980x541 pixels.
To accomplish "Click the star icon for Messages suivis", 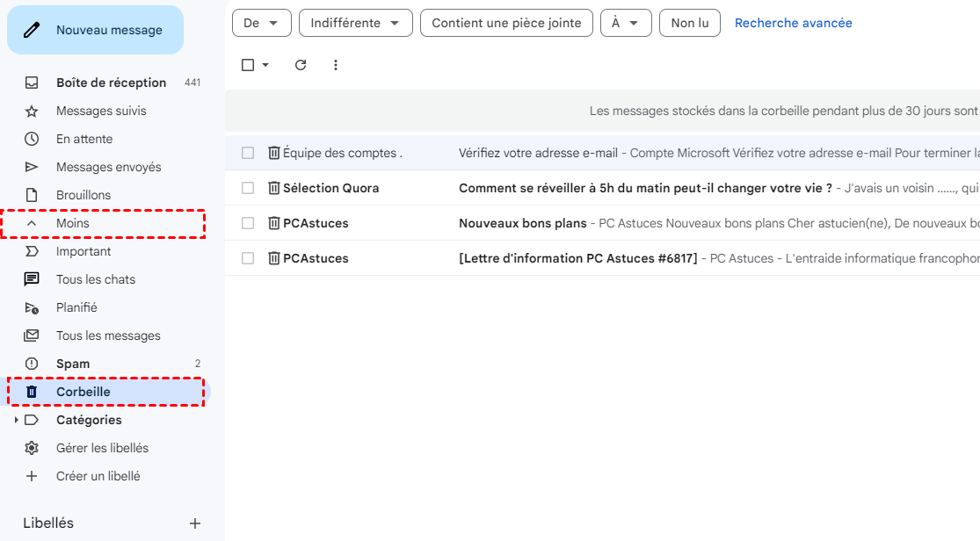I will click(x=32, y=111).
